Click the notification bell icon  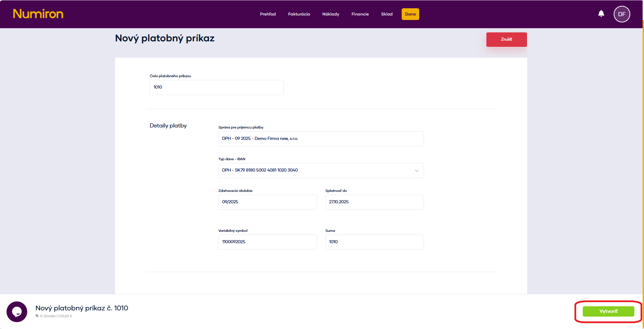coord(601,14)
